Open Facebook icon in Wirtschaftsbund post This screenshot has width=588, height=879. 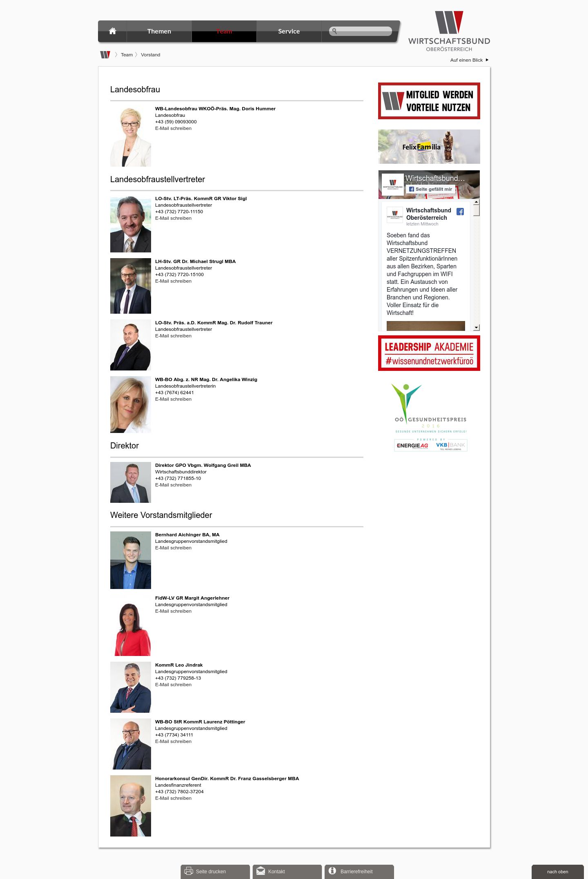[x=460, y=212]
